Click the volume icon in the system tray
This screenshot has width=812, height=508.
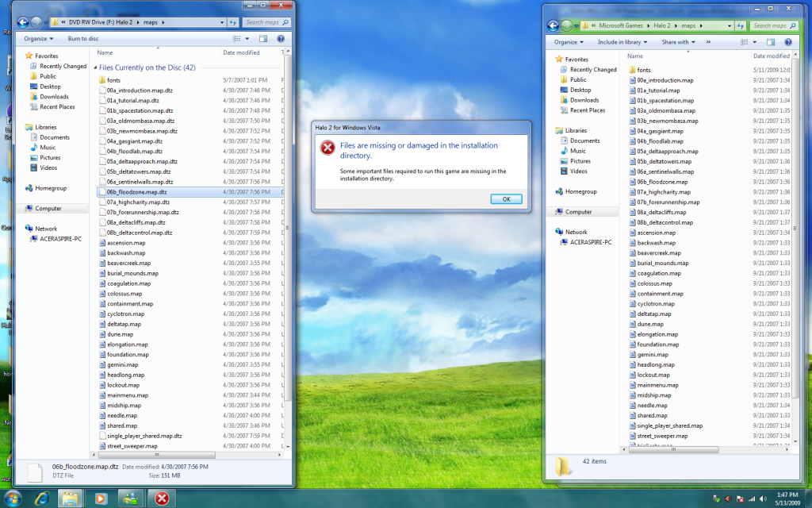(x=762, y=499)
